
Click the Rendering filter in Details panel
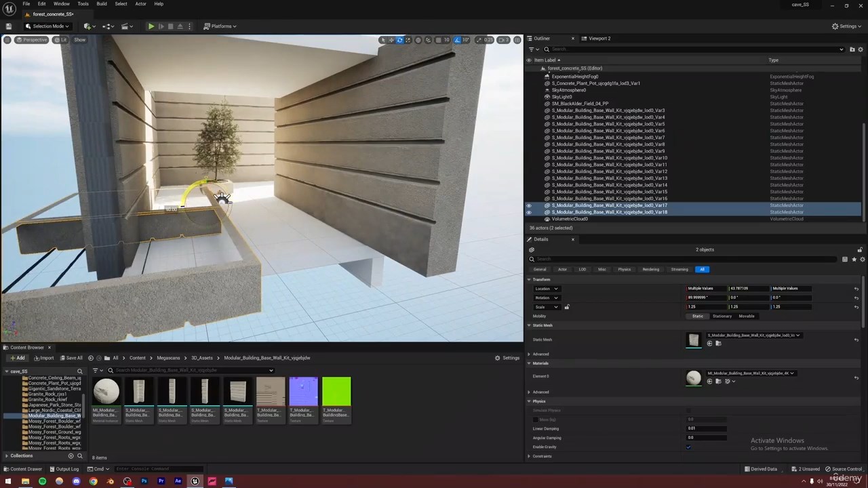(650, 269)
